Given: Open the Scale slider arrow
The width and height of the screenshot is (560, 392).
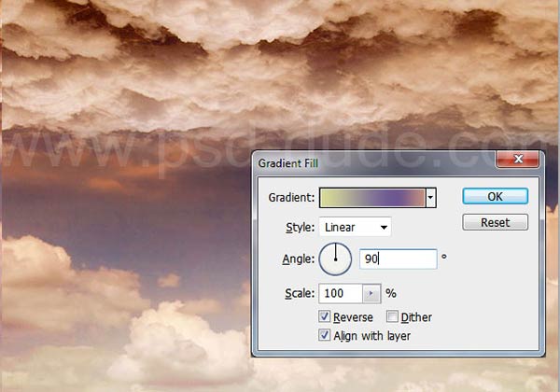Looking at the screenshot, I should pyautogui.click(x=371, y=293).
